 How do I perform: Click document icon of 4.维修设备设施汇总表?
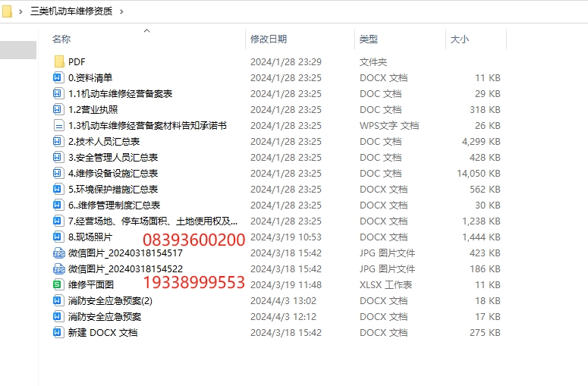point(58,173)
